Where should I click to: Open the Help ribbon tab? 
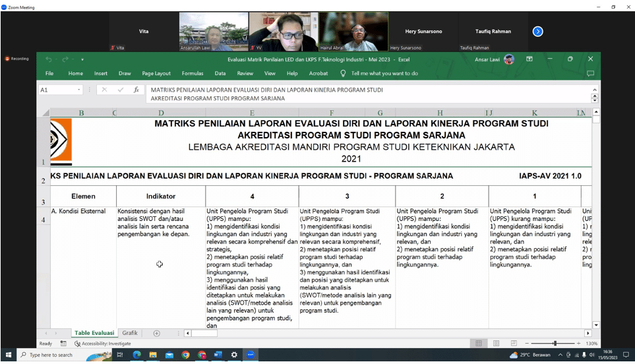coord(292,73)
